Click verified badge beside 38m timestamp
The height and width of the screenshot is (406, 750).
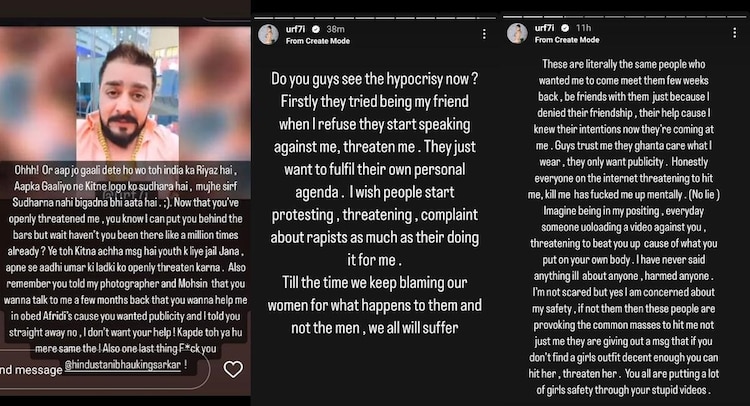(316, 29)
